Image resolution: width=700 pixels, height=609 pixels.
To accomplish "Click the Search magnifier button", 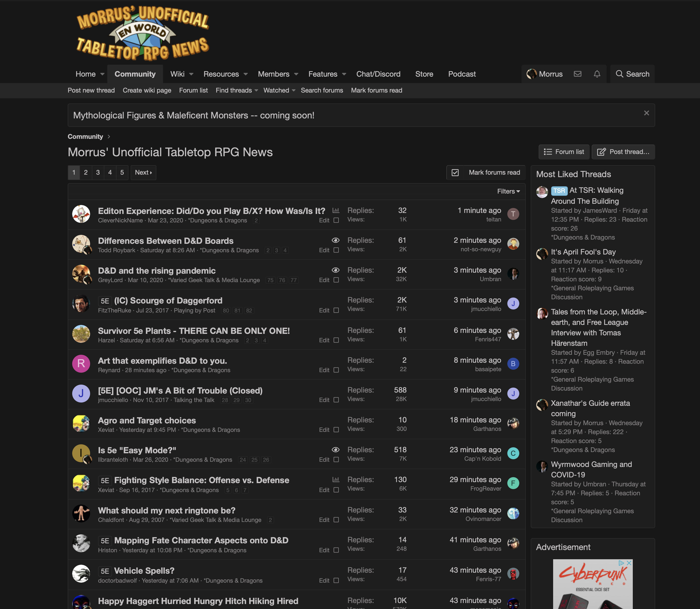I will pos(632,74).
